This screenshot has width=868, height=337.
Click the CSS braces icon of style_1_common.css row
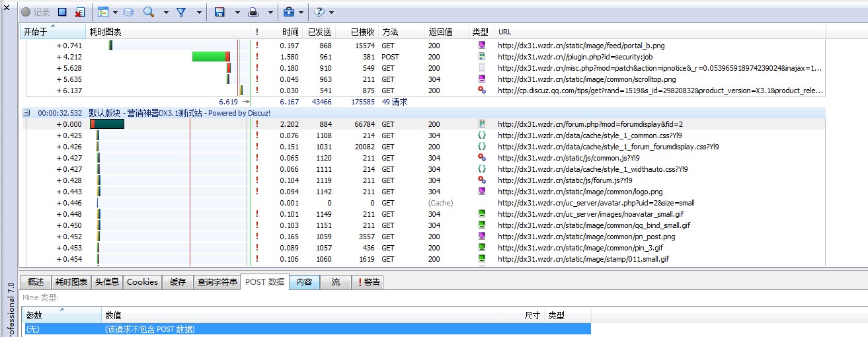coord(482,135)
